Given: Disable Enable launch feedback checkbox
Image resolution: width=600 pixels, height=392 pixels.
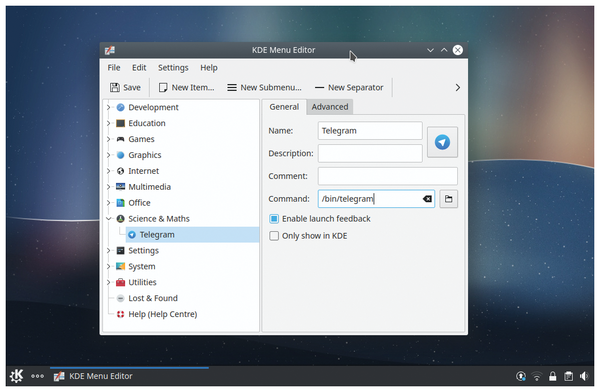Looking at the screenshot, I should pyautogui.click(x=274, y=219).
